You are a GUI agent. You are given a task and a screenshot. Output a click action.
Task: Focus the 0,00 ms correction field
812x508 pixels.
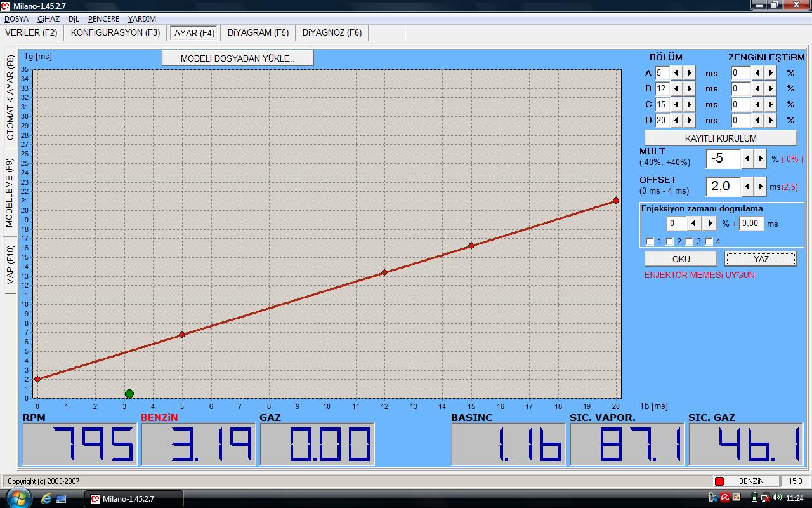(751, 224)
